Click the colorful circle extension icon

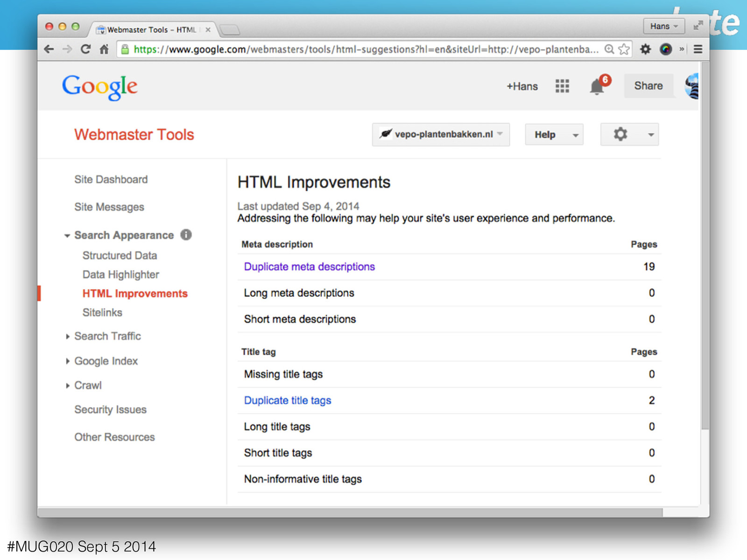666,49
